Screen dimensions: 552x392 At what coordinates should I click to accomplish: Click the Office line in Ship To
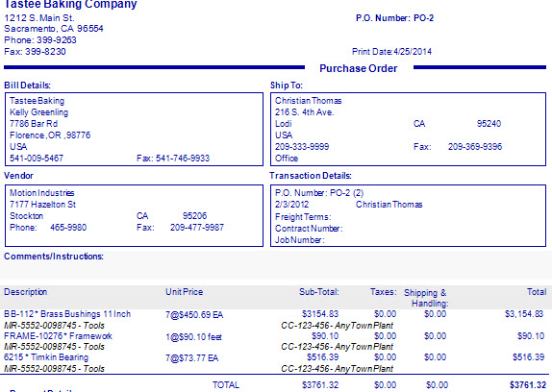pos(287,159)
